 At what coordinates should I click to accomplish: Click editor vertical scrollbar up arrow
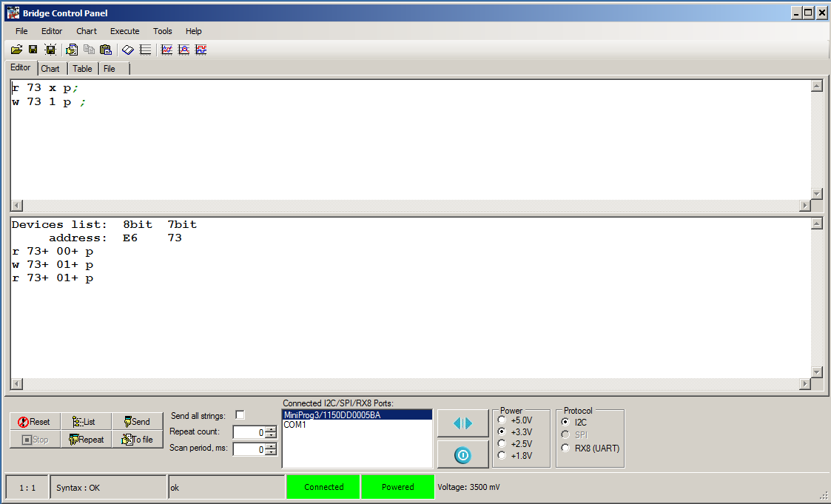pos(817,86)
